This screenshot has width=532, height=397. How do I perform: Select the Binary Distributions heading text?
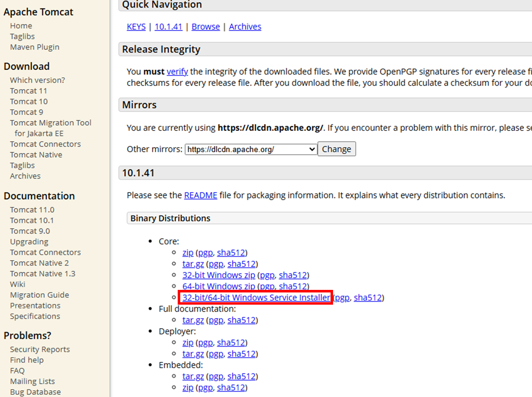click(x=170, y=218)
